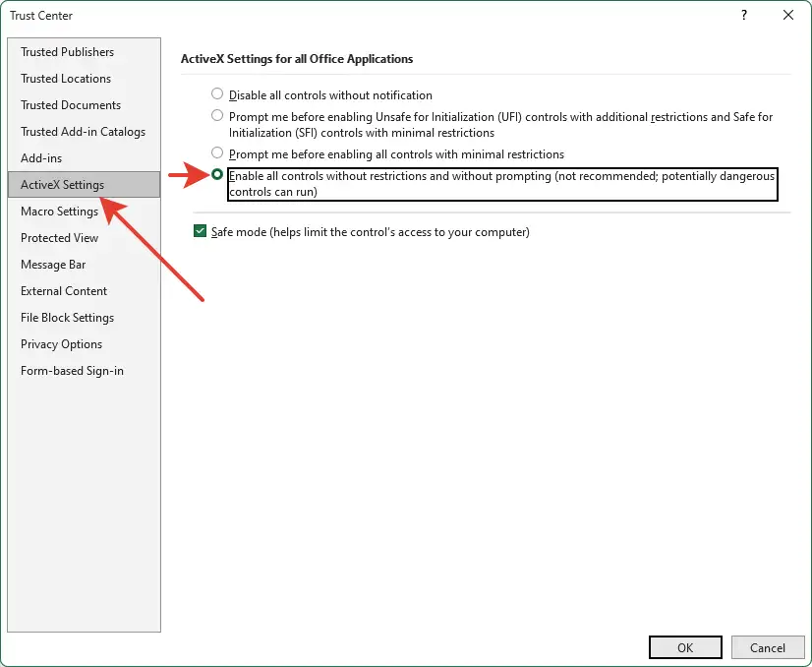Image resolution: width=812 pixels, height=667 pixels.
Task: Switch to Protected View settings
Action: click(x=58, y=237)
